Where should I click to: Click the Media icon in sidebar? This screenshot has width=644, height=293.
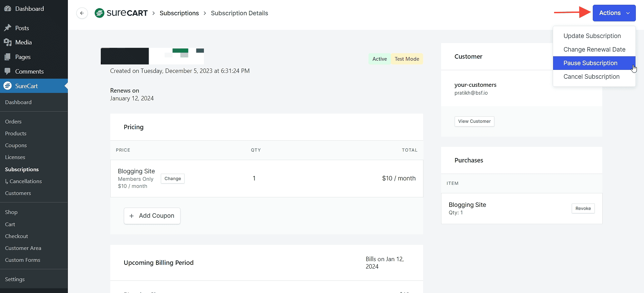coord(8,42)
